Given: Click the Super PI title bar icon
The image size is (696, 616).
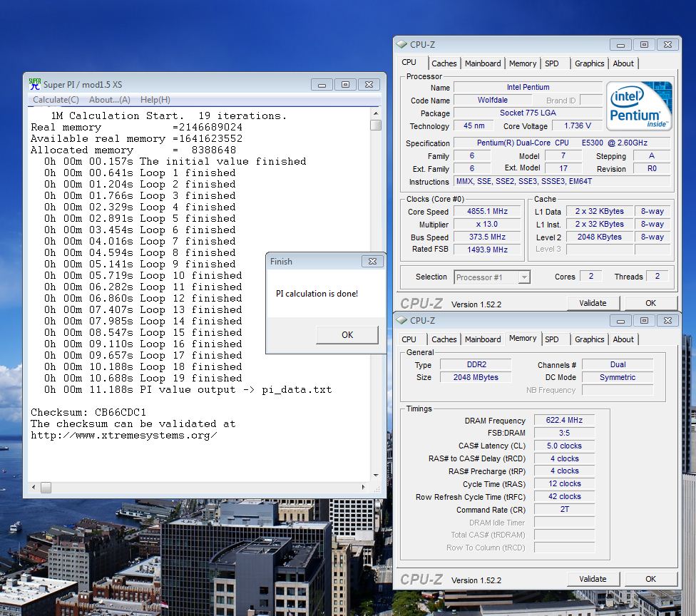Looking at the screenshot, I should (35, 84).
